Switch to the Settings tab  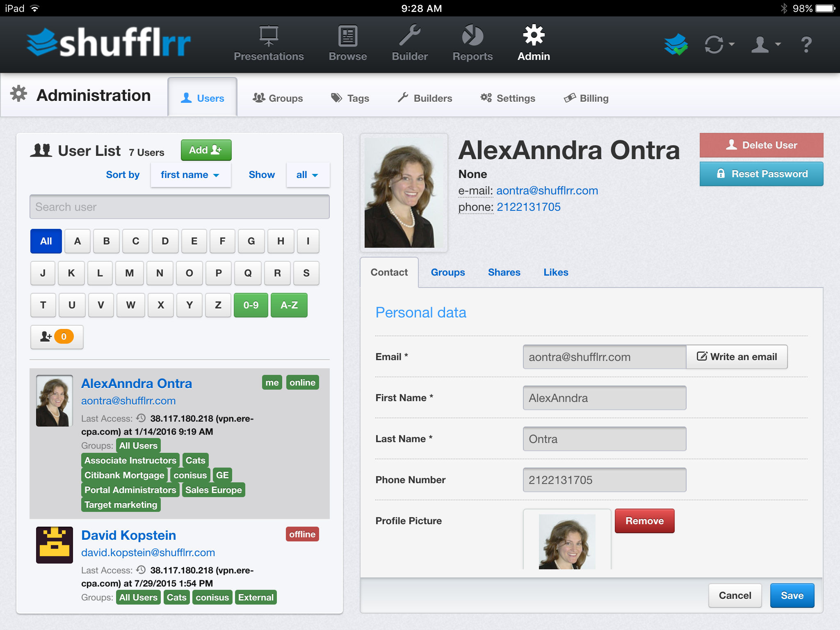(x=508, y=98)
